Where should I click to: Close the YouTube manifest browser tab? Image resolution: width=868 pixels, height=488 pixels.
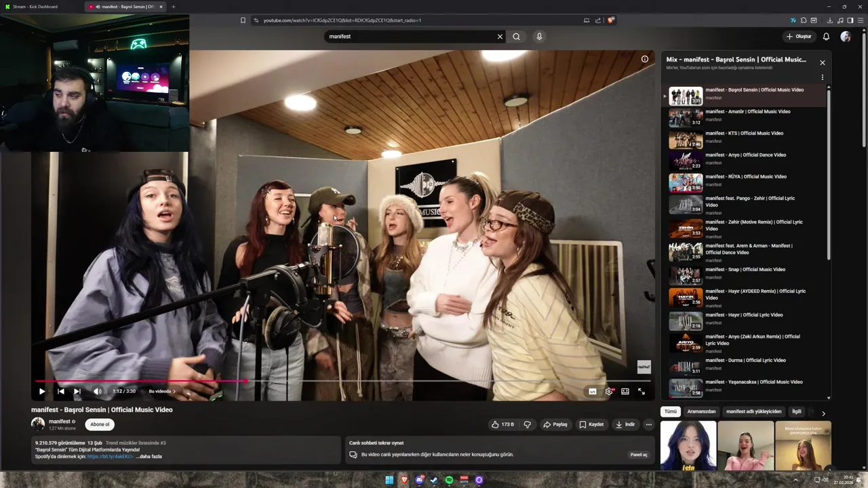pyautogui.click(x=161, y=7)
